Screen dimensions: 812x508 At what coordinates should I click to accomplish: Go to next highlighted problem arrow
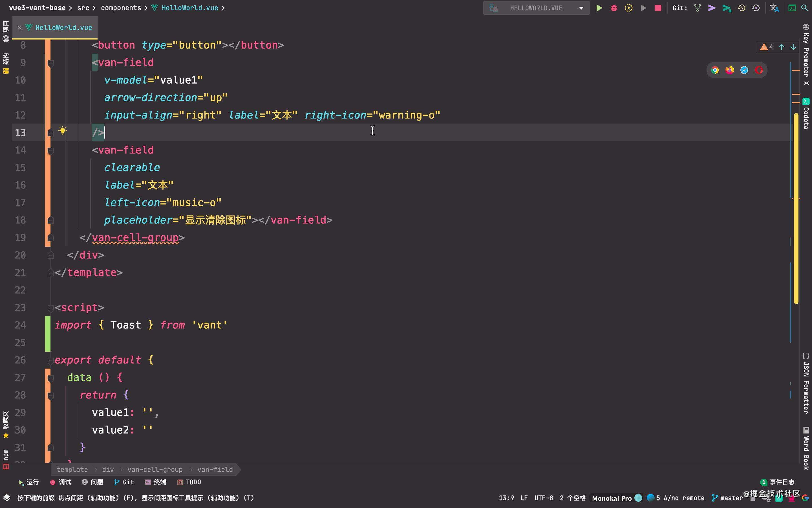tap(793, 47)
